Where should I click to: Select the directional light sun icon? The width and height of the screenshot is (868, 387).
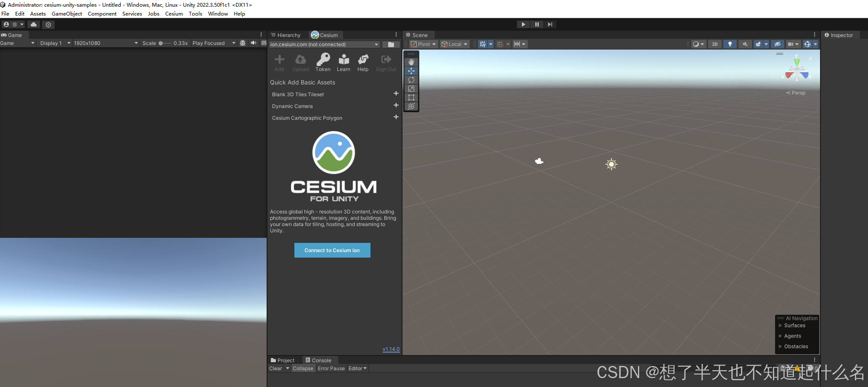pyautogui.click(x=611, y=164)
